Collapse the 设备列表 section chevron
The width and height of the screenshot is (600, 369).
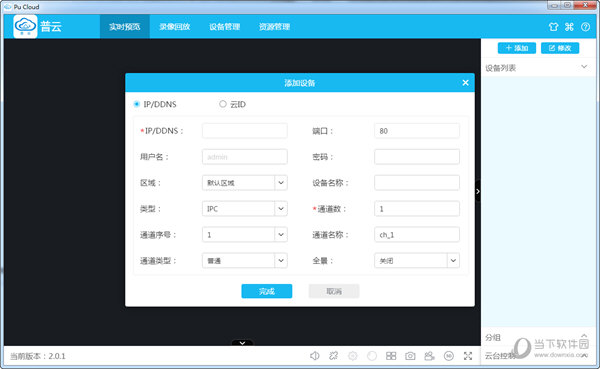click(x=584, y=67)
